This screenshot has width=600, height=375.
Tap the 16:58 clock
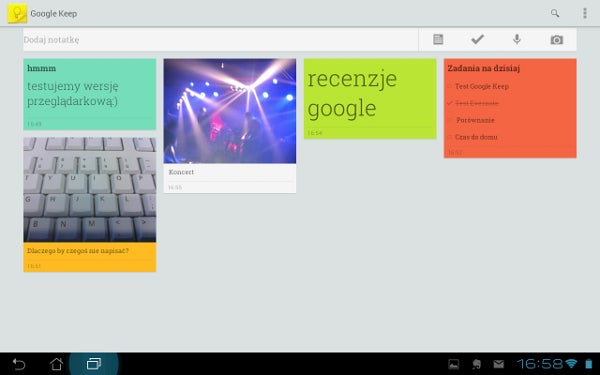[540, 364]
